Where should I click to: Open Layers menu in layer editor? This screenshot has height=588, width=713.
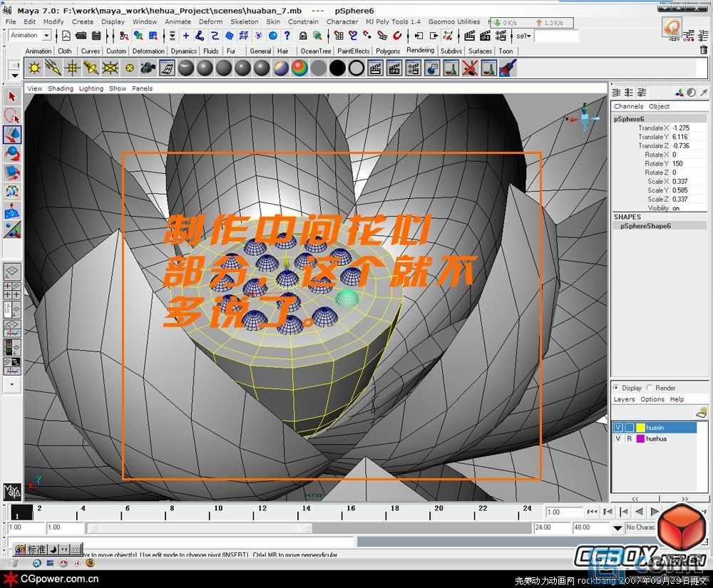[624, 399]
